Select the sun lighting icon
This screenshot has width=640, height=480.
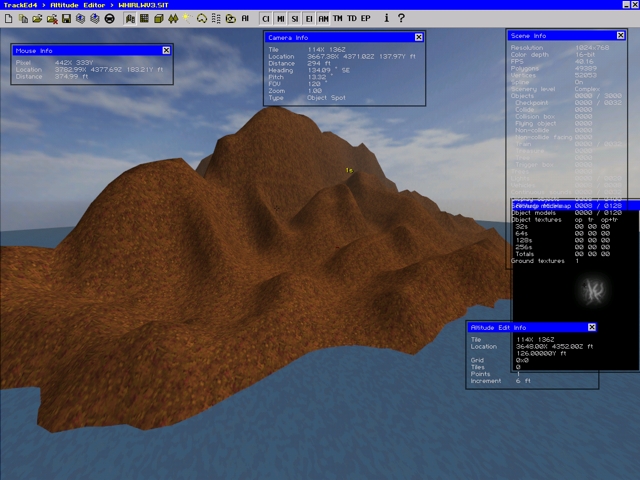point(187,19)
